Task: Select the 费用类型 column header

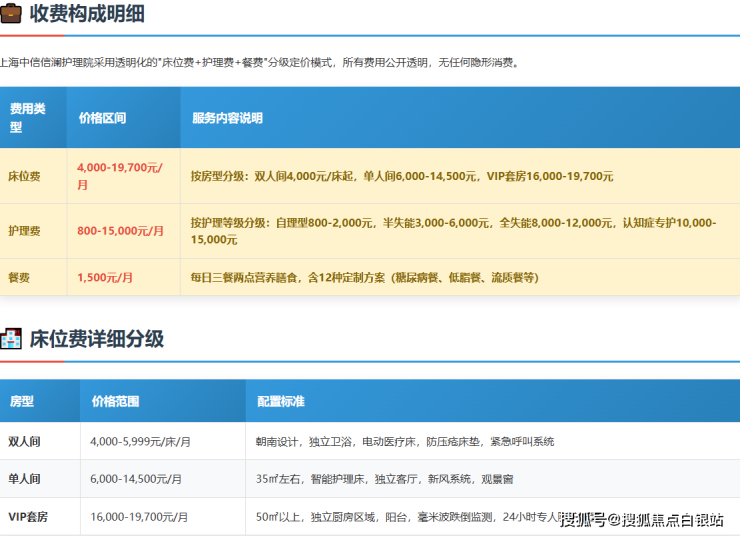Action: [x=28, y=117]
